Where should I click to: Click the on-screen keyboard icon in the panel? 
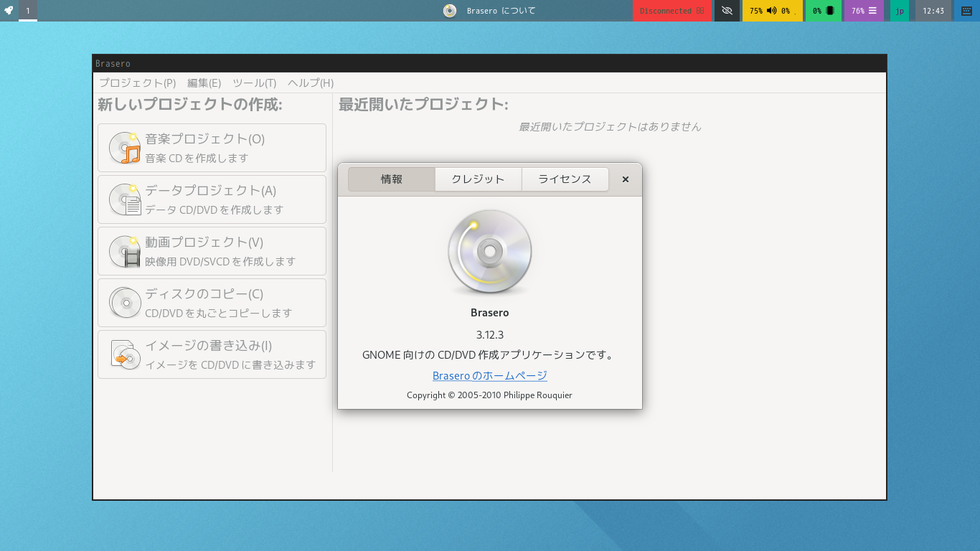tap(967, 11)
